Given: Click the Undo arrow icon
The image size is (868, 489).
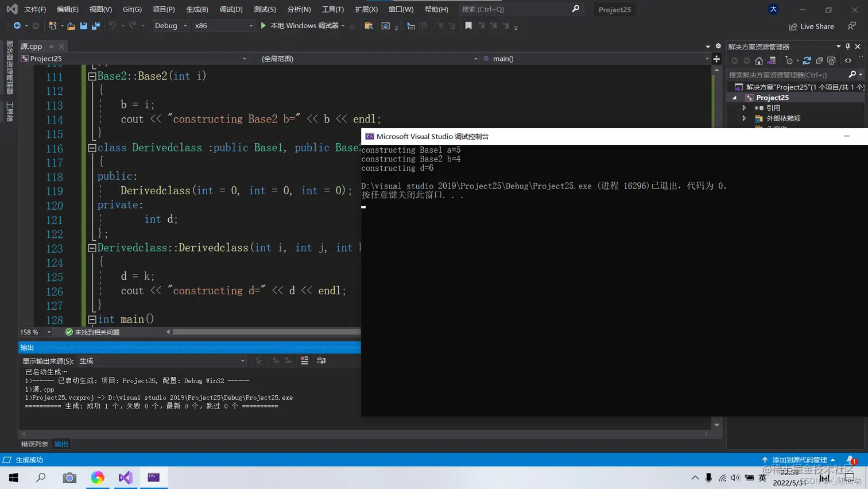Looking at the screenshot, I should [113, 26].
